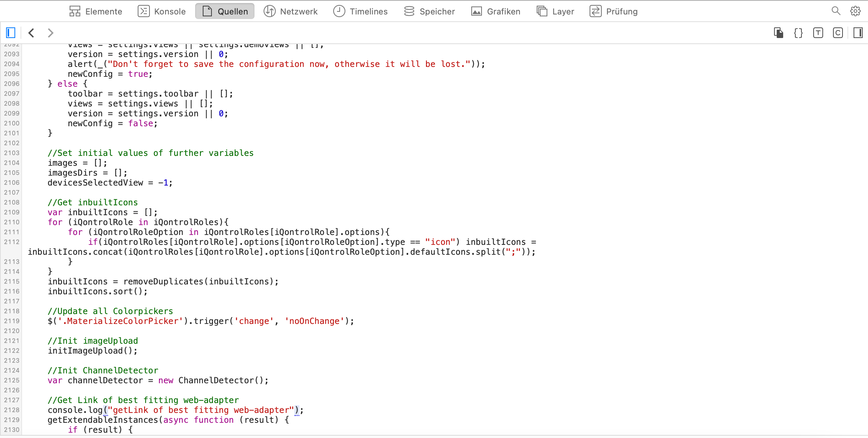Open Web Inspector settings gear
The width and height of the screenshot is (868, 438).
pos(855,11)
